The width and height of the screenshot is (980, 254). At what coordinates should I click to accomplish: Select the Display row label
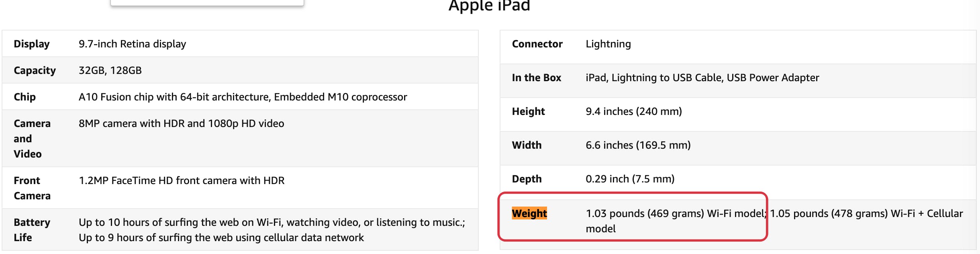point(32,44)
